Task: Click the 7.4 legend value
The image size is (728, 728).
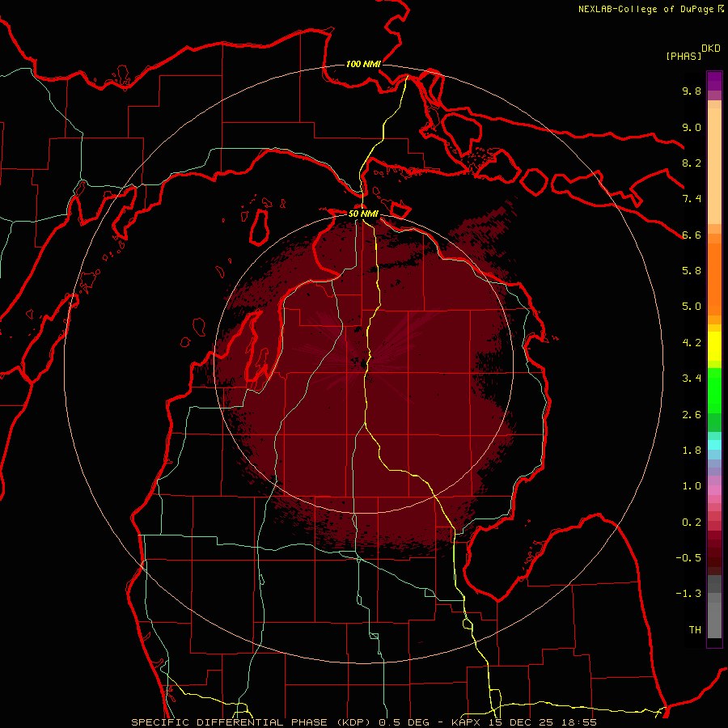Action: tap(692, 199)
